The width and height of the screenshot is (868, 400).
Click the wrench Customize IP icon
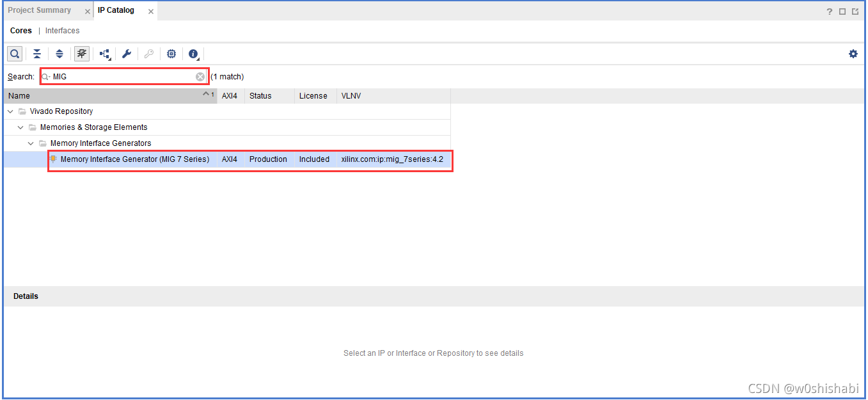(127, 54)
